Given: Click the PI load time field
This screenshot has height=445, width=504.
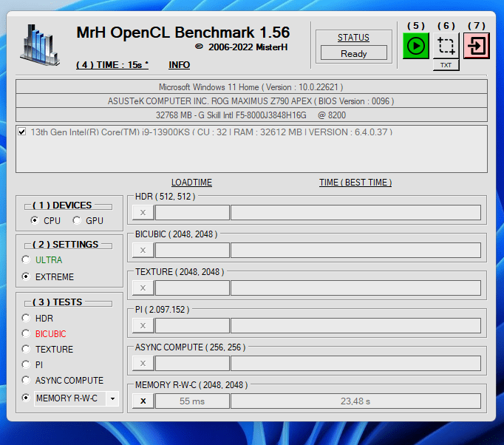Looking at the screenshot, I should tap(192, 326).
